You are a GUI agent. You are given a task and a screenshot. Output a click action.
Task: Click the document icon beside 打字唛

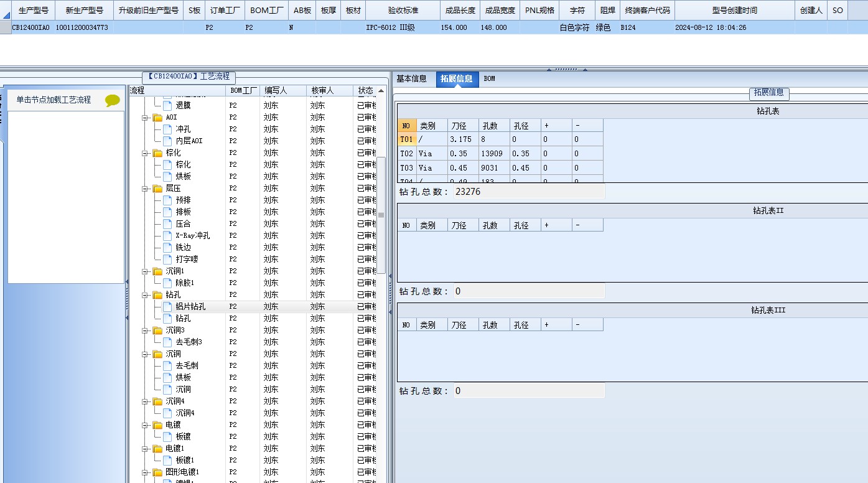click(167, 260)
